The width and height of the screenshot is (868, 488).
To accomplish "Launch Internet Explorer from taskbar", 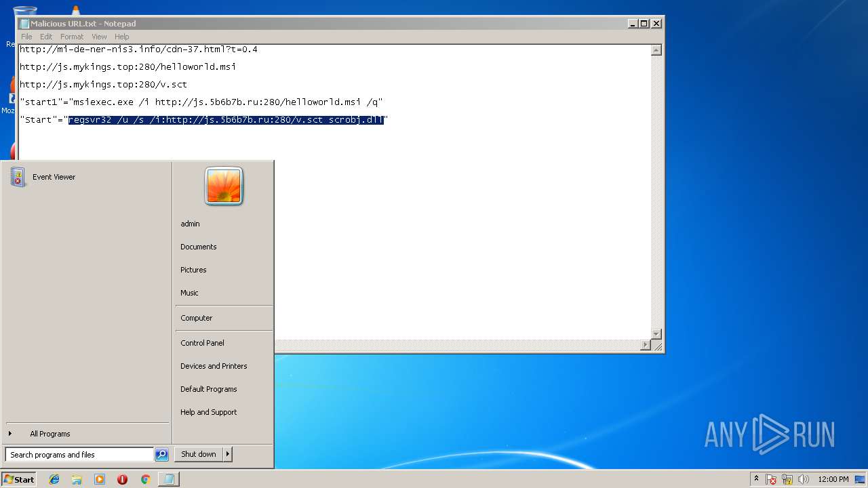I will pos(54,479).
